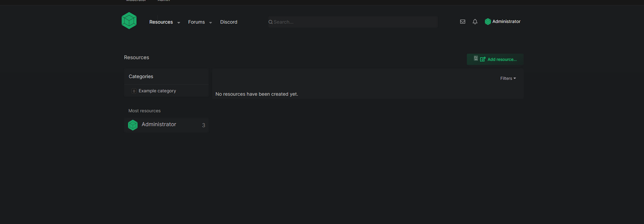
Task: Click the Add resource button
Action: [495, 60]
